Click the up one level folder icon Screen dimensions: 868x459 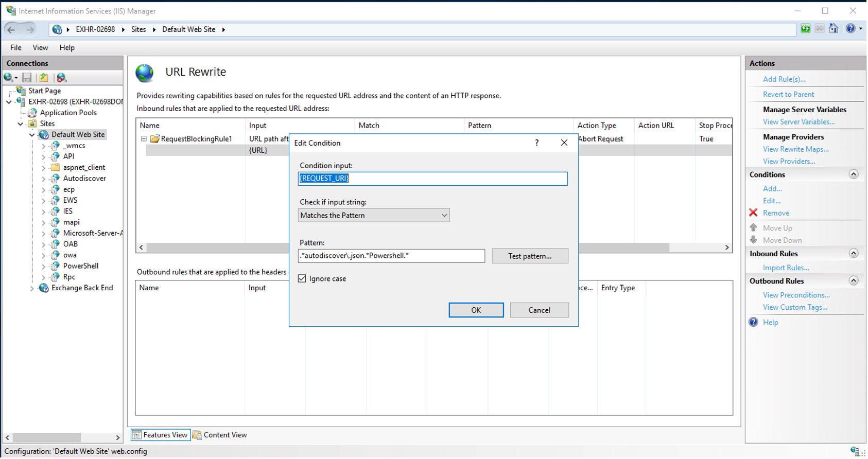click(x=44, y=78)
